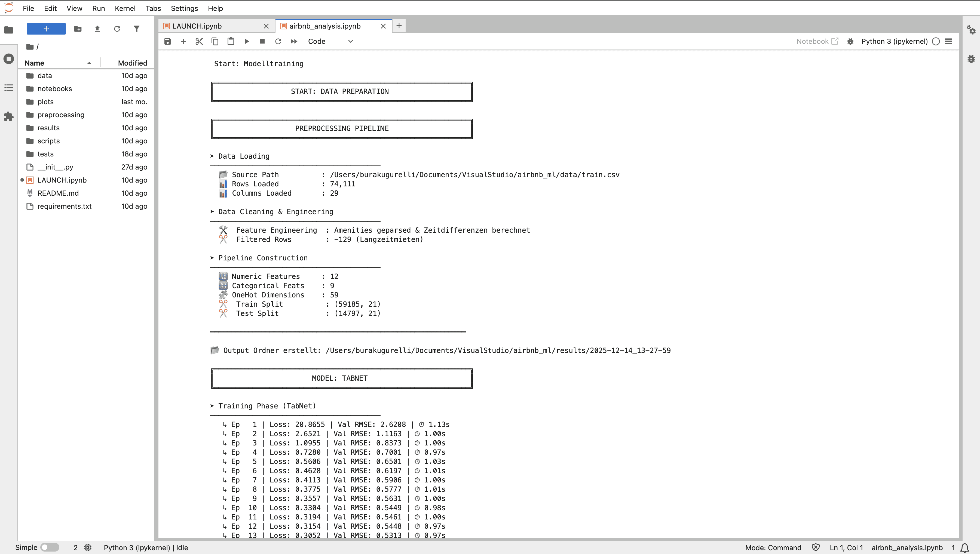Toggle the Simple interface mode switch

tap(50, 547)
